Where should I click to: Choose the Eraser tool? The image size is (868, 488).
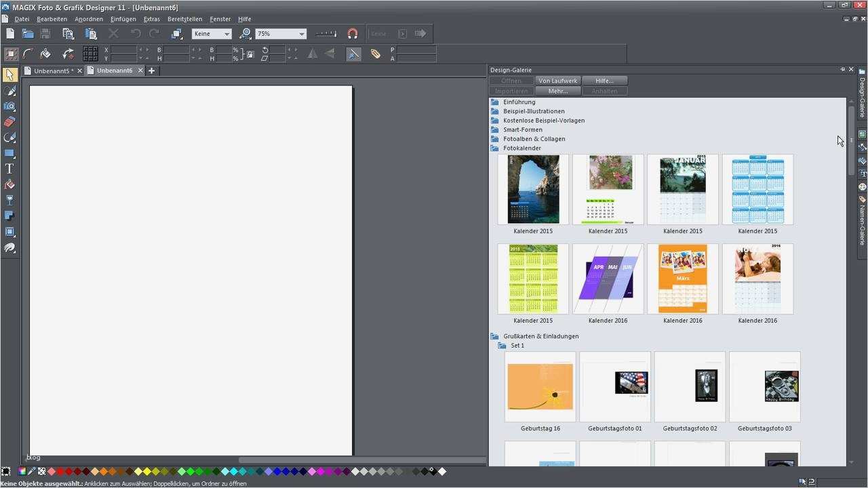[x=9, y=122]
